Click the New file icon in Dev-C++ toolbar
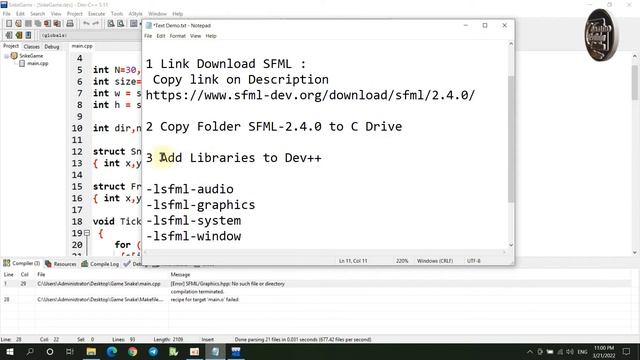Viewport: 640px width, 360px height. click(9, 24)
